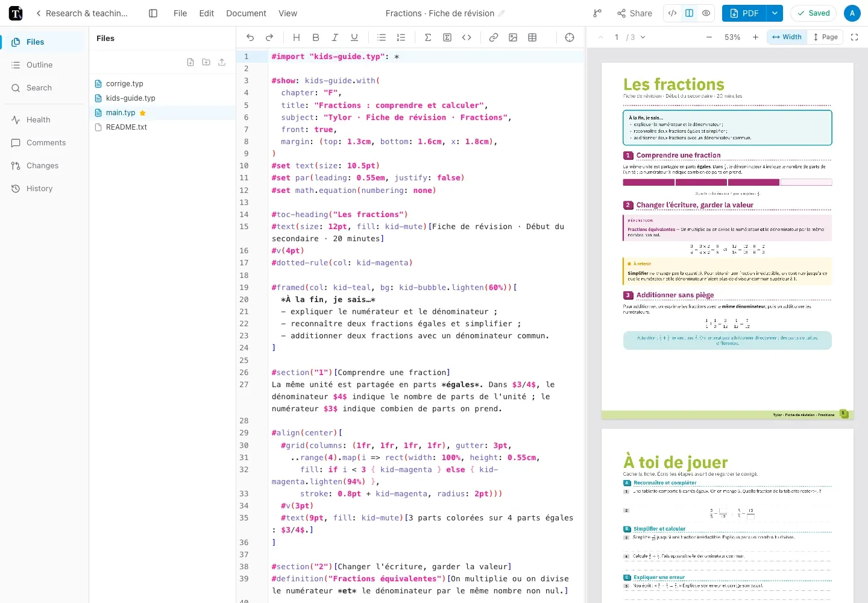This screenshot has width=868, height=603.
Task: Open corrige.typ file
Action: coord(162,84)
